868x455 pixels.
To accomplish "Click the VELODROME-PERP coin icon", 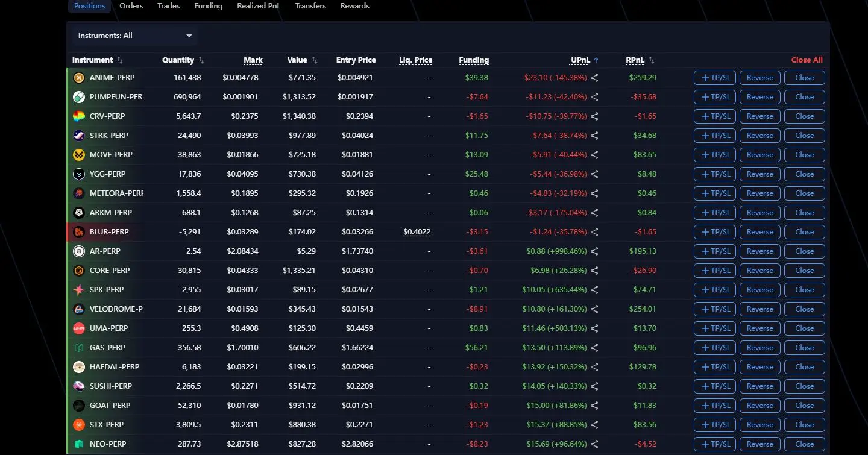I will click(x=79, y=309).
